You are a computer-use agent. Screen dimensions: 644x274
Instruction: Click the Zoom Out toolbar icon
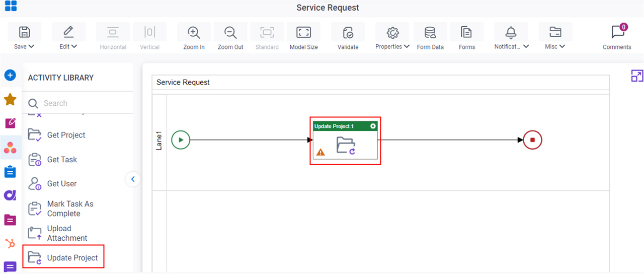(x=230, y=32)
